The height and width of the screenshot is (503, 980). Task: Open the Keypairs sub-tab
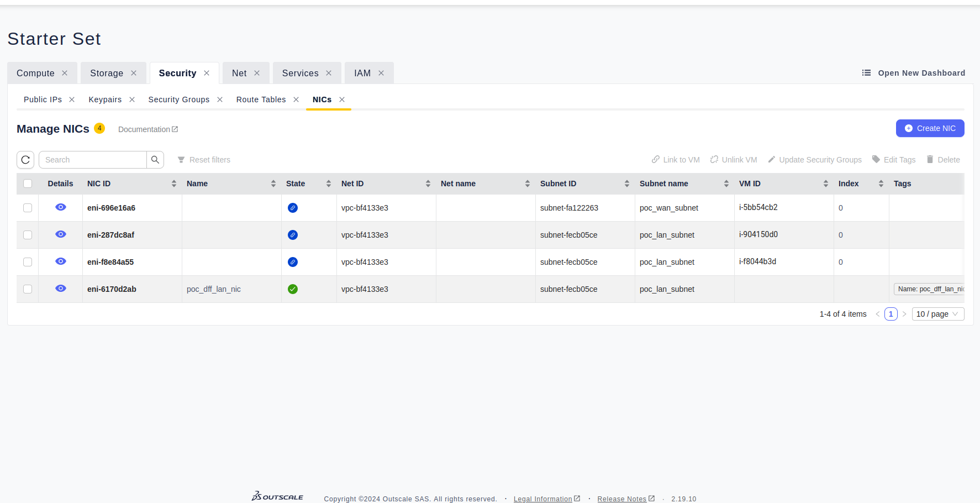pyautogui.click(x=105, y=99)
